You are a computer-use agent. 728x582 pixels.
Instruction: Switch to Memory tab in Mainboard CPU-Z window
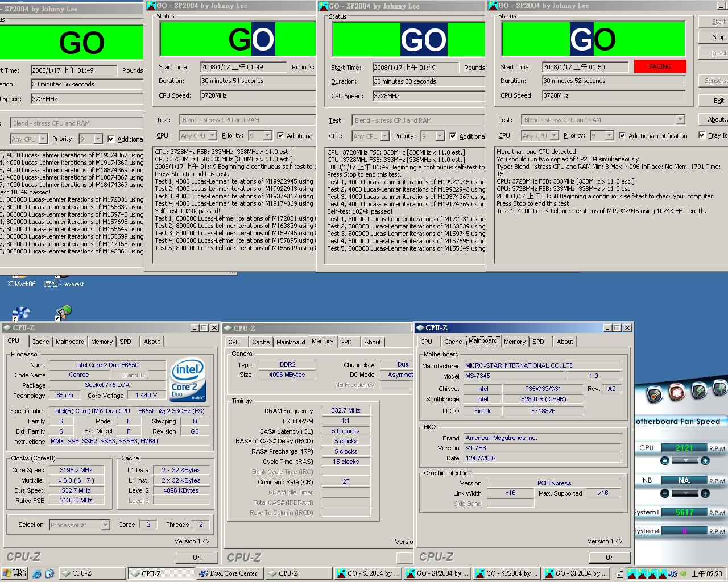515,342
